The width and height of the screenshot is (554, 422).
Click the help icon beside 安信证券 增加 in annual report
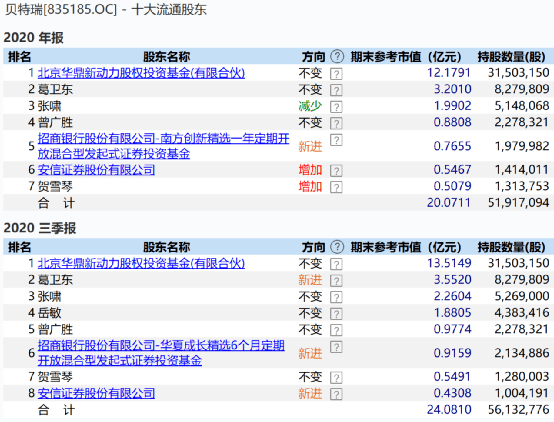(336, 171)
